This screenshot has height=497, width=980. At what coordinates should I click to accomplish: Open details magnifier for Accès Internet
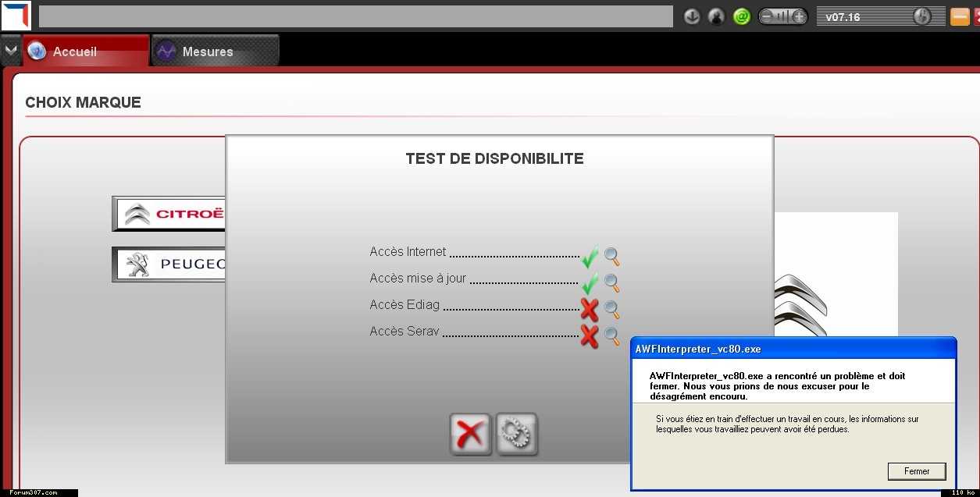[x=611, y=256]
